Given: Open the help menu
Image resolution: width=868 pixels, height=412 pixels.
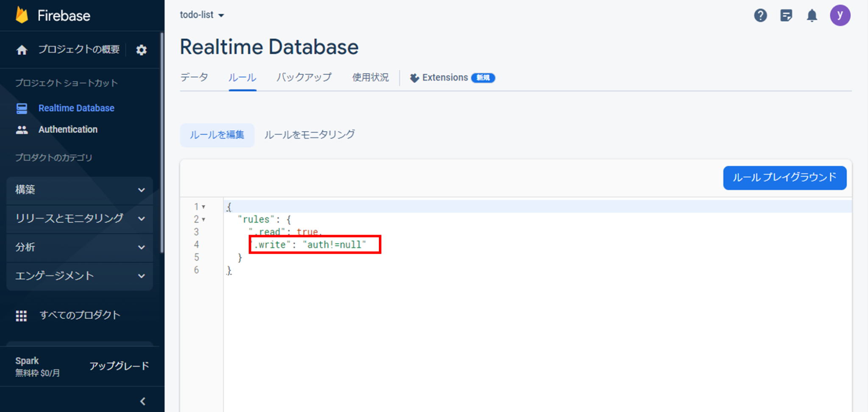Looking at the screenshot, I should 760,15.
